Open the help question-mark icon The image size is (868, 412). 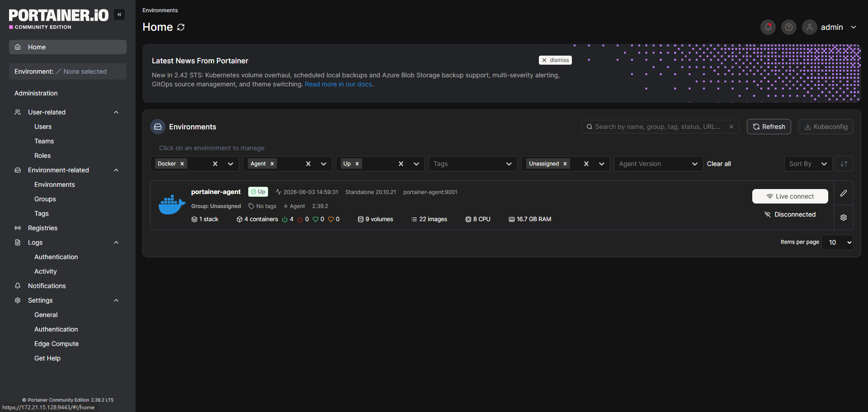click(x=788, y=27)
